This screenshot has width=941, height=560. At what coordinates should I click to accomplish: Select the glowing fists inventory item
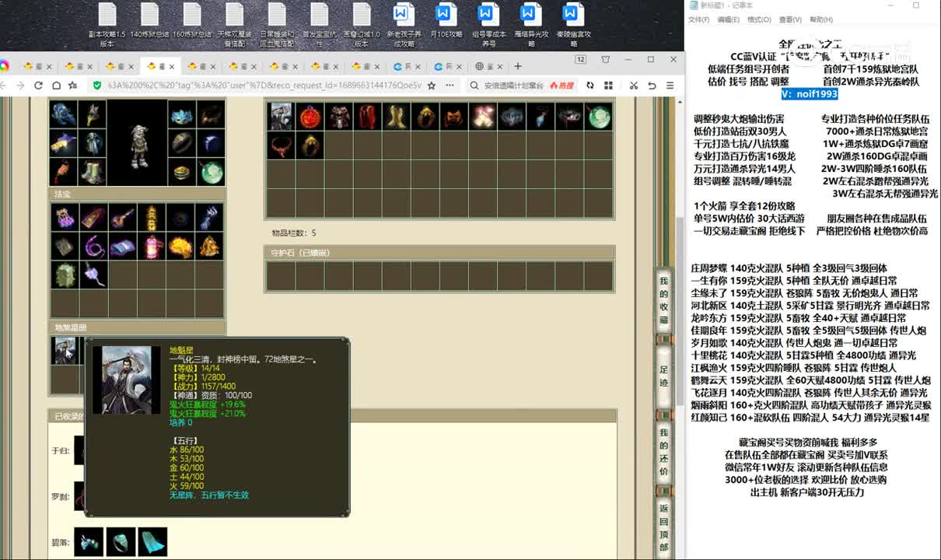coord(482,117)
